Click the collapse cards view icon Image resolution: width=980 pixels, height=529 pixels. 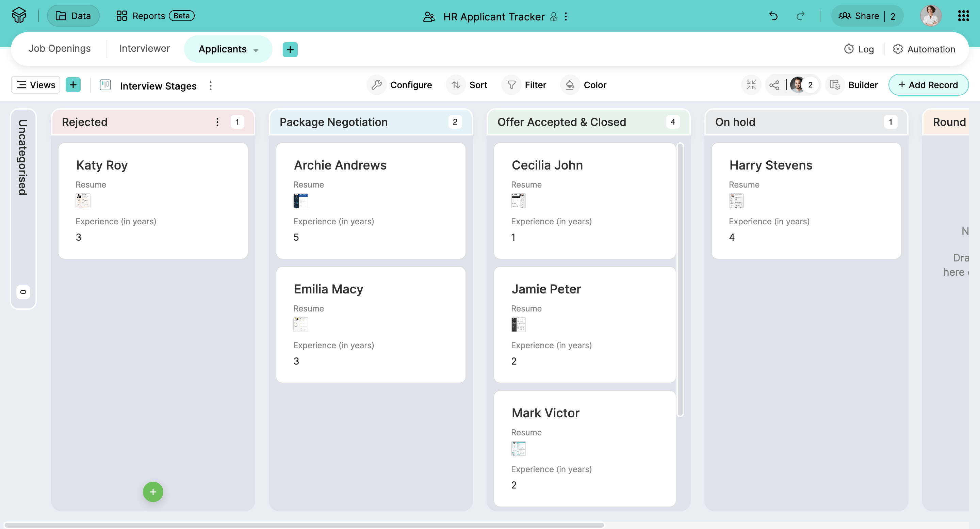(751, 85)
